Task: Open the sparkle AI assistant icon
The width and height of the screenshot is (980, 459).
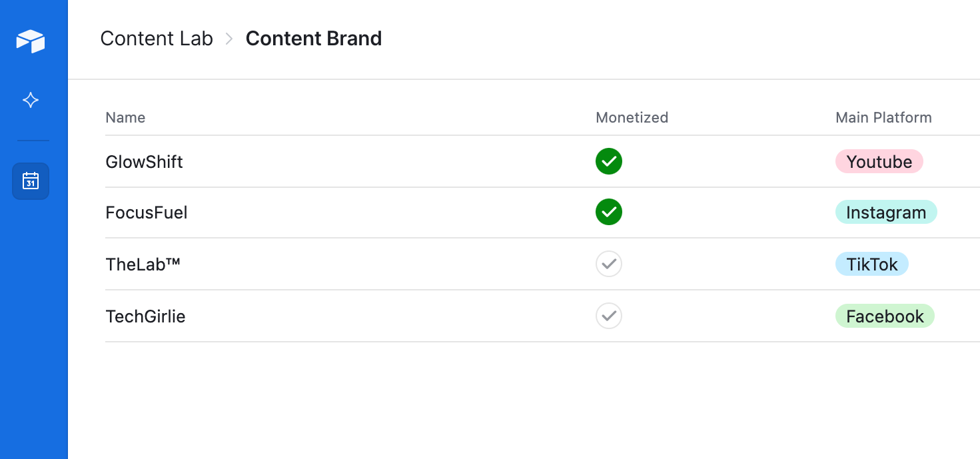Action: click(31, 101)
